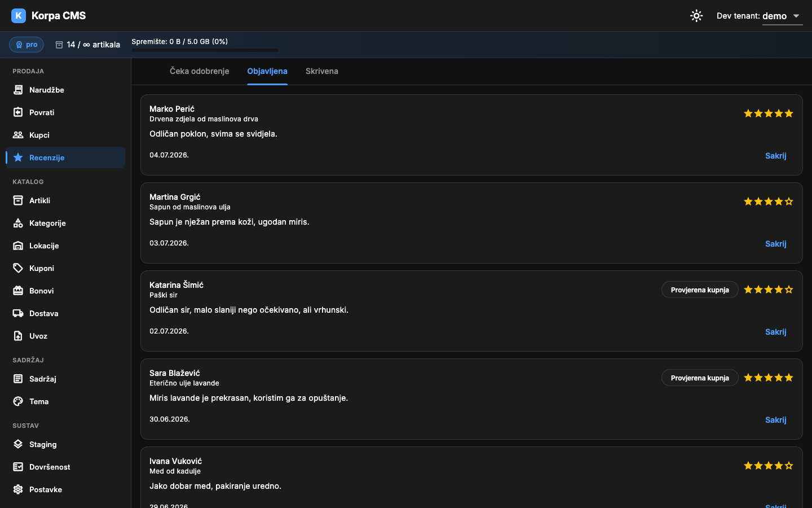
Task: Click star rating on Marko Perić review
Action: pos(769,113)
